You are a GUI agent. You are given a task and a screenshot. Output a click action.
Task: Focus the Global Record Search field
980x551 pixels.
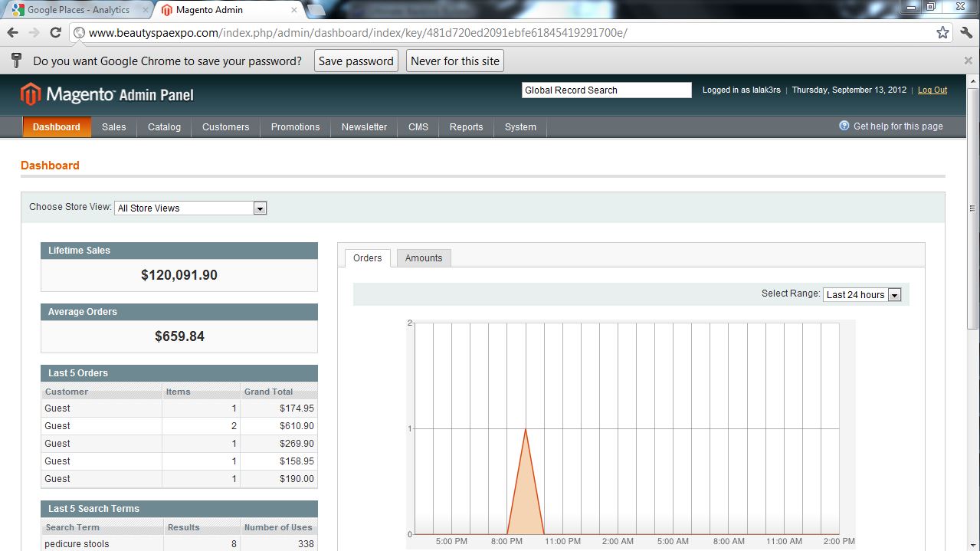click(x=607, y=90)
